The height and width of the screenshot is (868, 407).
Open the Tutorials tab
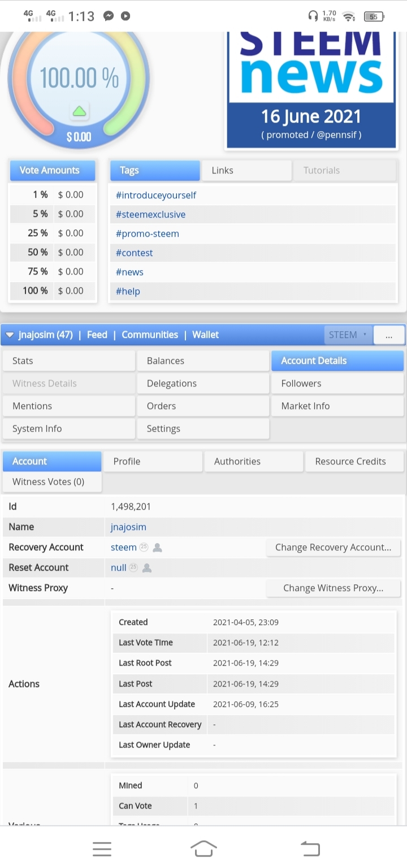click(x=344, y=170)
